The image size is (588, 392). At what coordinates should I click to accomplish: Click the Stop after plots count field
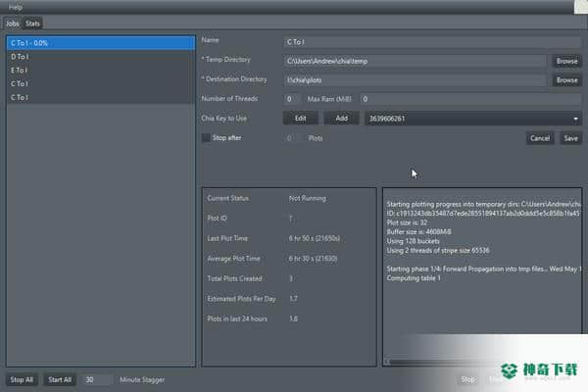[x=292, y=138]
